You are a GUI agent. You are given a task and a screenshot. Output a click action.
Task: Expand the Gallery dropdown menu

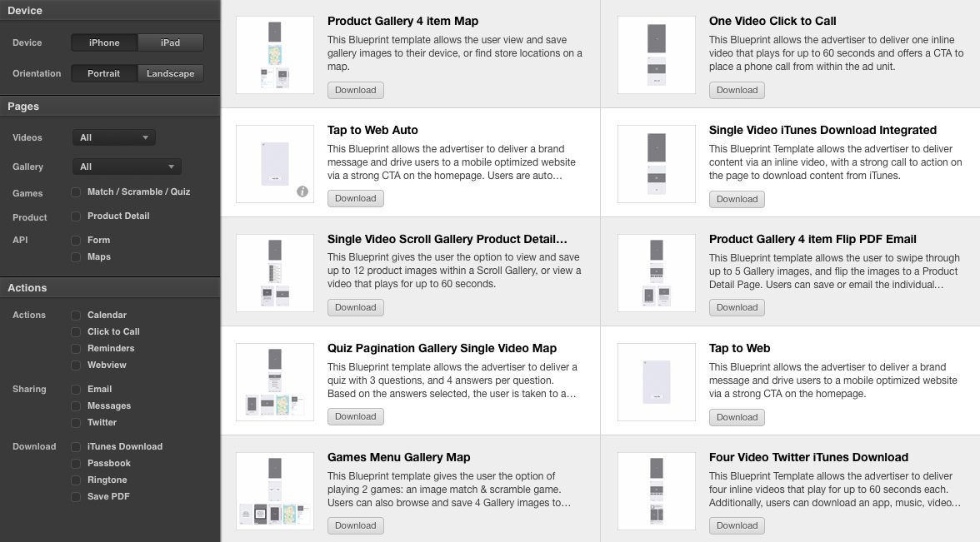[127, 167]
